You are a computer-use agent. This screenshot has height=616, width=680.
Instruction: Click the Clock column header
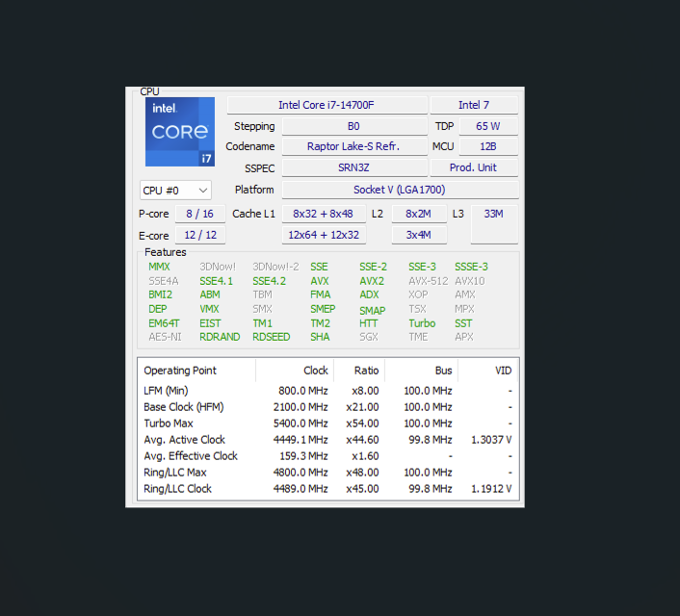(x=295, y=371)
